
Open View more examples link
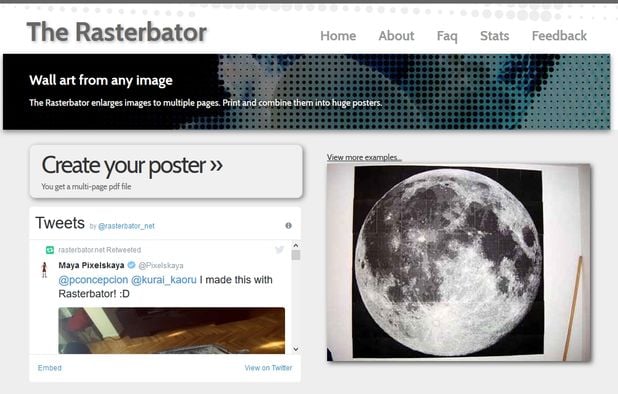[x=364, y=157]
